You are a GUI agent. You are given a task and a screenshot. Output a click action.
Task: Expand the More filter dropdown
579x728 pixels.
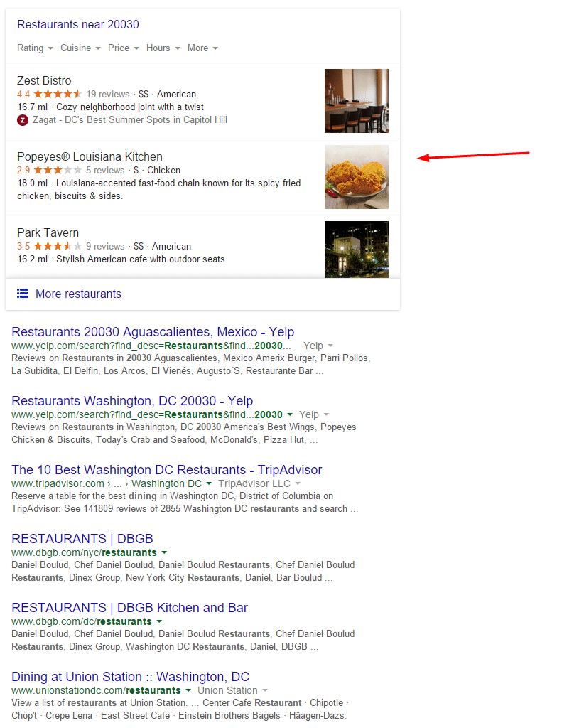[x=202, y=48]
